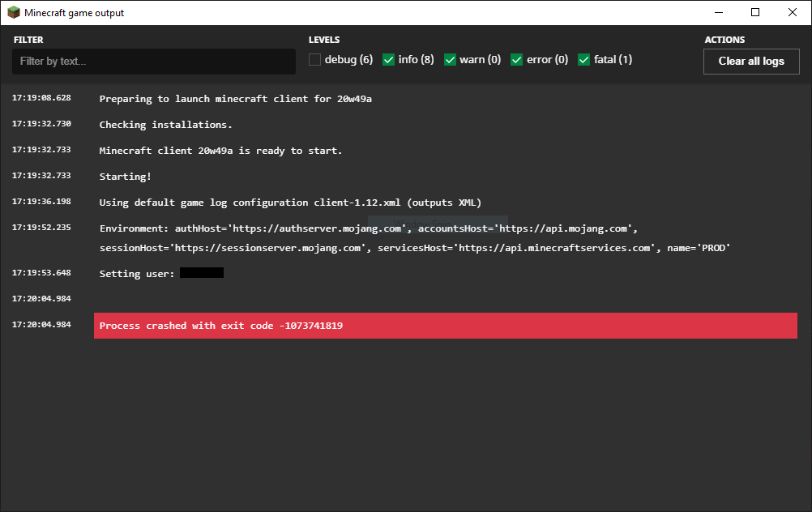This screenshot has height=512, width=812.
Task: Minimize the Minecraft game output window
Action: (718, 12)
